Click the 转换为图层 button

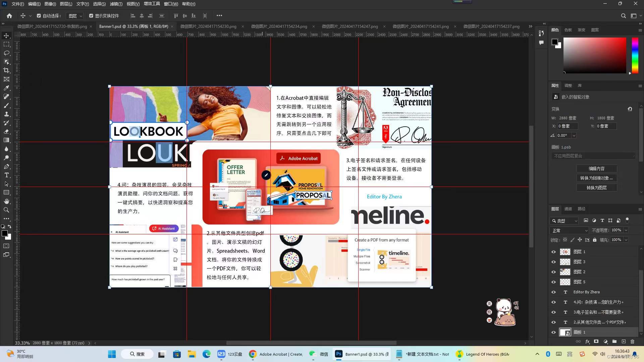click(596, 188)
